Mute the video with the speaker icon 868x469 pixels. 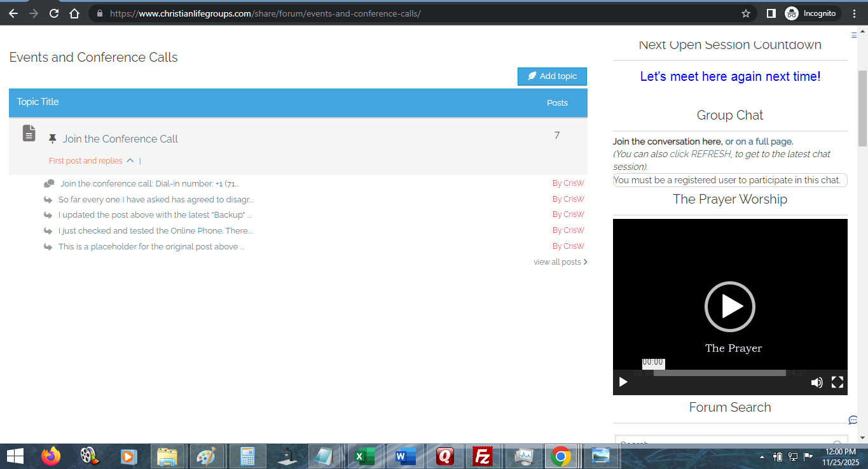tap(816, 382)
